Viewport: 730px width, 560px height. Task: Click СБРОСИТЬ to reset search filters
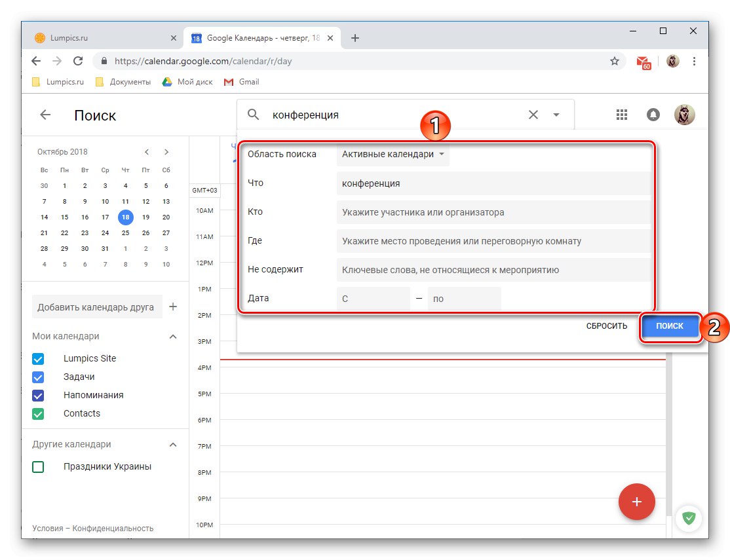[x=605, y=326]
